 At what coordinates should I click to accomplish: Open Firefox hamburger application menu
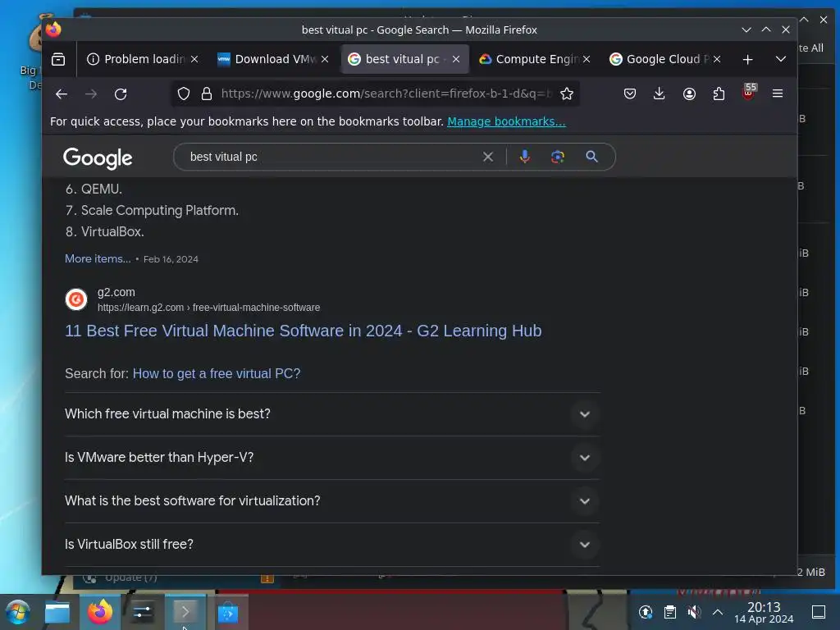pyautogui.click(x=778, y=94)
